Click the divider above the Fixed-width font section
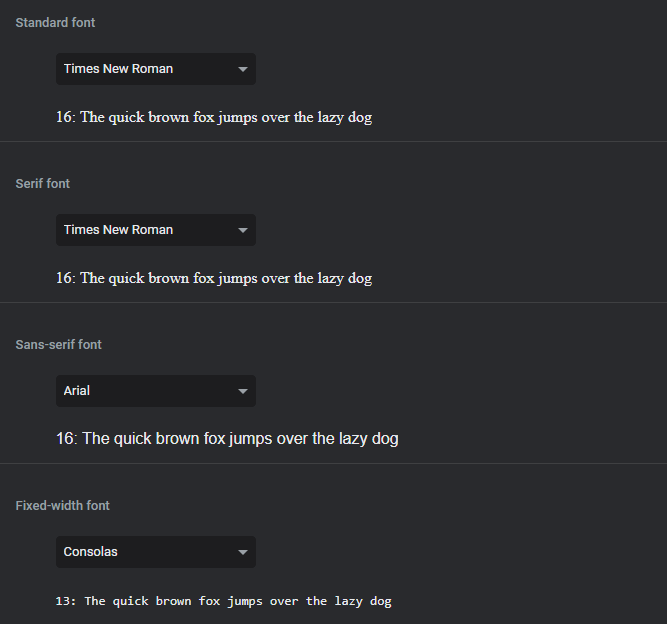Screen dimensions: 667x624 [333, 463]
